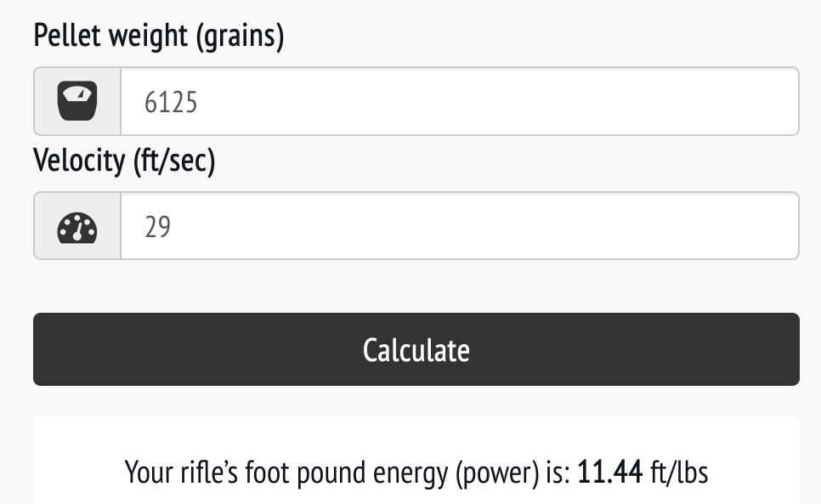Image resolution: width=821 pixels, height=504 pixels.
Task: Focus the Pellet weight input field
Action: [x=459, y=102]
